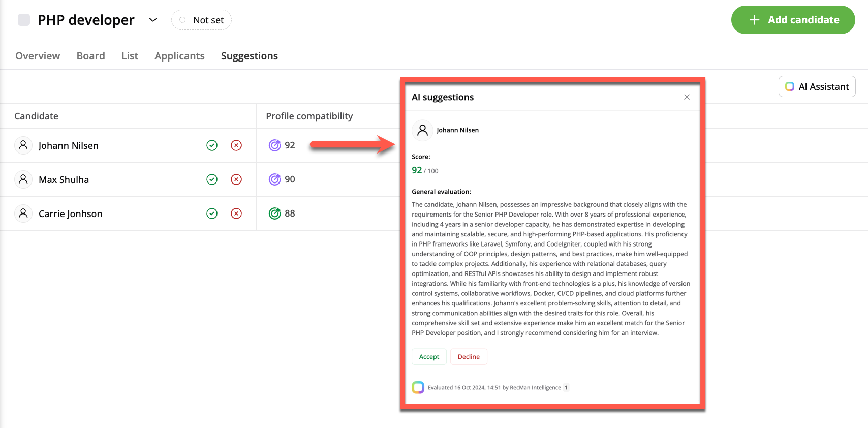Screen dimensions: 868x428
Task: Open Johann Nilsen's compatibility score icon
Action: [275, 145]
